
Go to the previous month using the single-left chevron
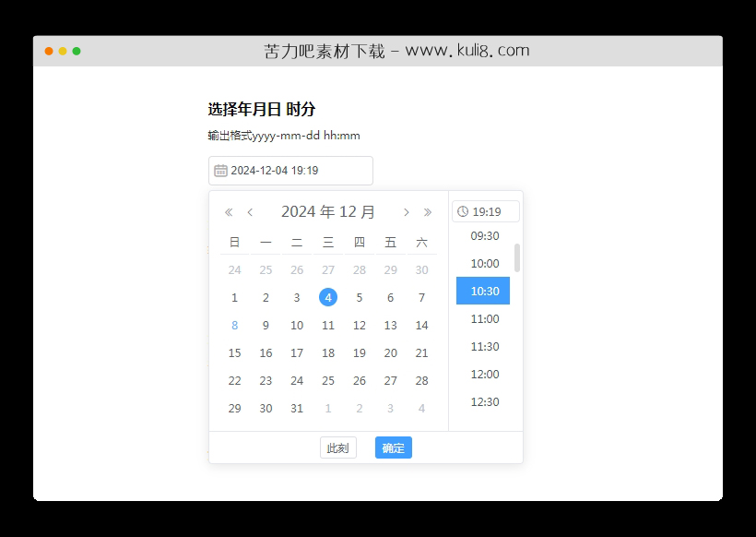[x=250, y=211]
